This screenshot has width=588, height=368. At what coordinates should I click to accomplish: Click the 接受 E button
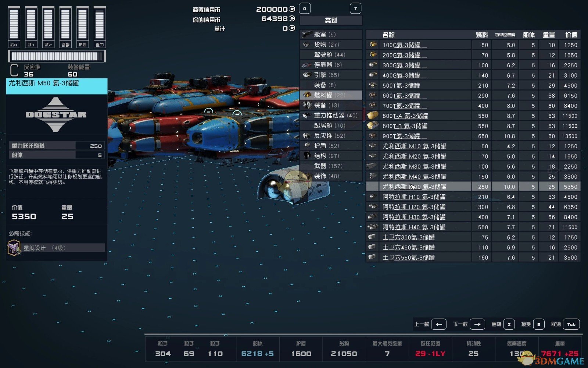(539, 324)
